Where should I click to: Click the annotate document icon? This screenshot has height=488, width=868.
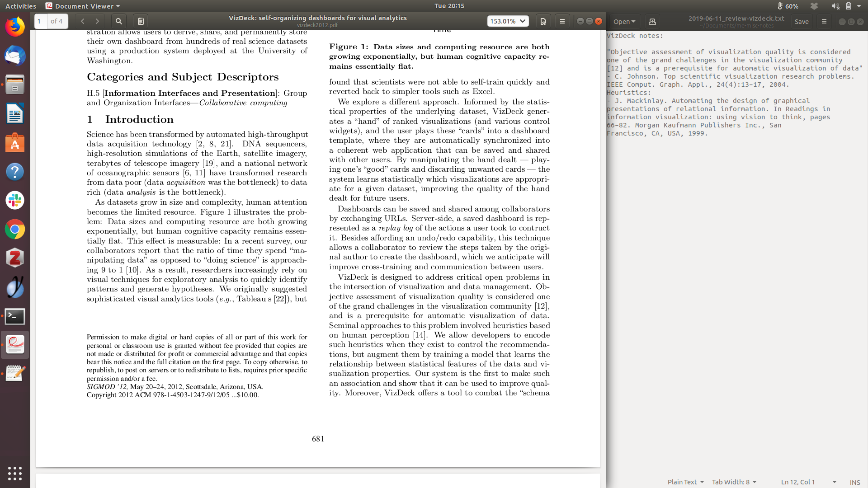pyautogui.click(x=141, y=21)
